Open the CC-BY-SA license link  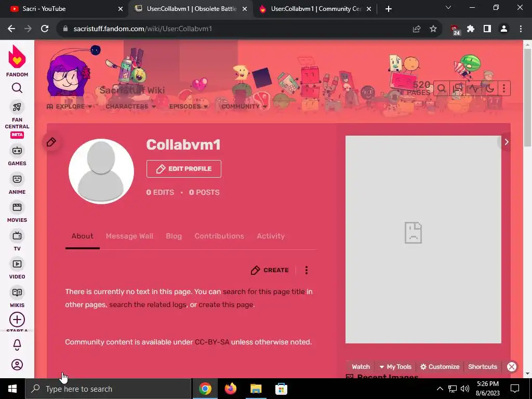(x=212, y=342)
